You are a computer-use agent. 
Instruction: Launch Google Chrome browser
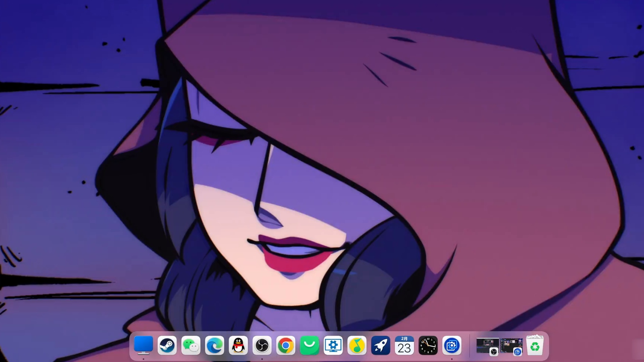click(x=286, y=346)
